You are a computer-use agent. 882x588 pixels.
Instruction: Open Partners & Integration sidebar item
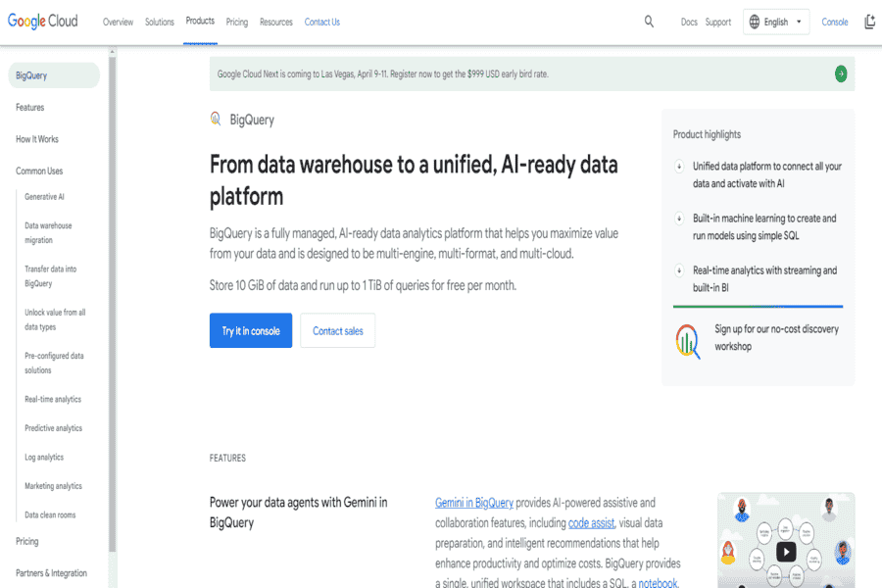(51, 572)
